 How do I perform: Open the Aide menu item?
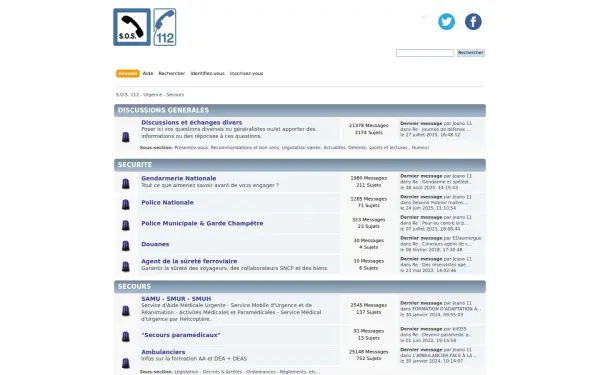tap(148, 73)
